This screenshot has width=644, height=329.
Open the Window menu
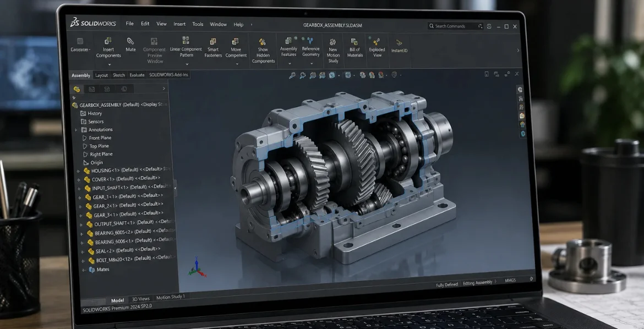(x=218, y=24)
